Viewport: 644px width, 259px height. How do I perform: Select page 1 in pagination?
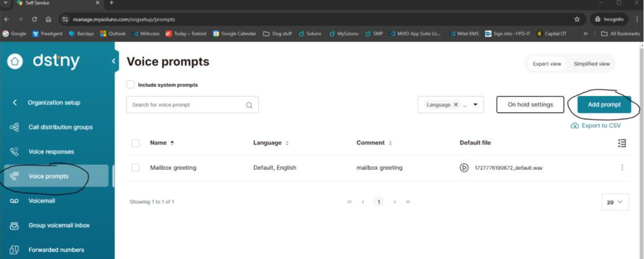coord(379,202)
